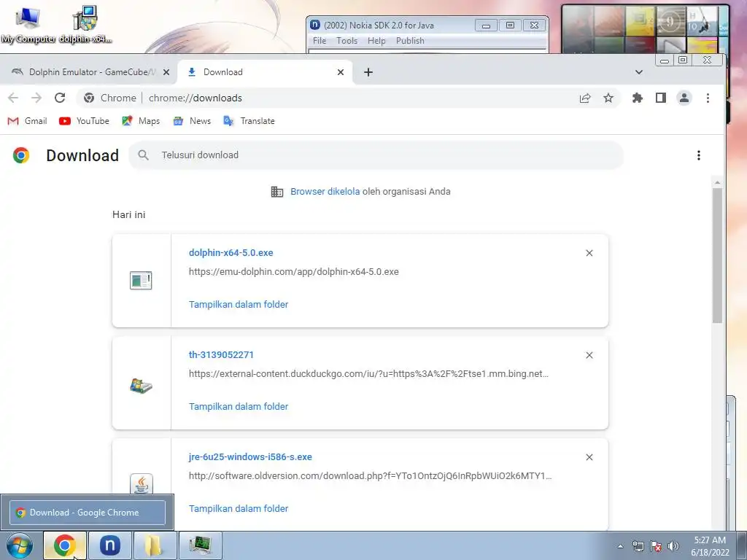The image size is (747, 560).
Task: Open the th-3139052271 file link
Action: (221, 355)
